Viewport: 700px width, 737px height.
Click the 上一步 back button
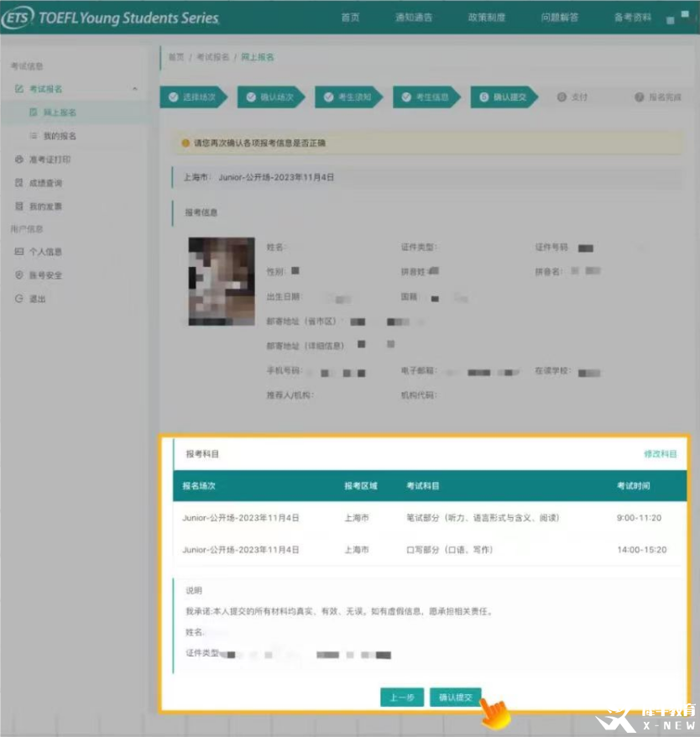coord(402,697)
